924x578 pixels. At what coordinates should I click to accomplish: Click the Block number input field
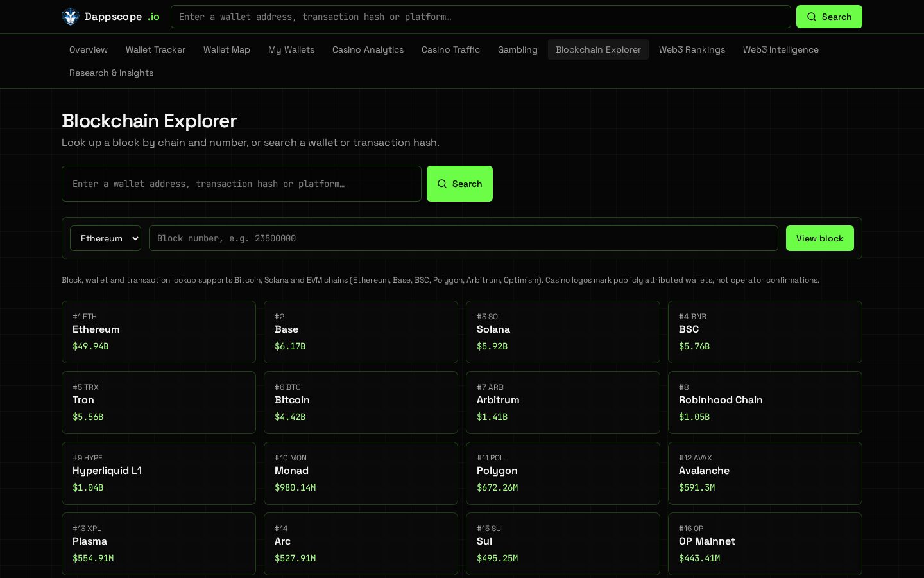click(x=463, y=238)
